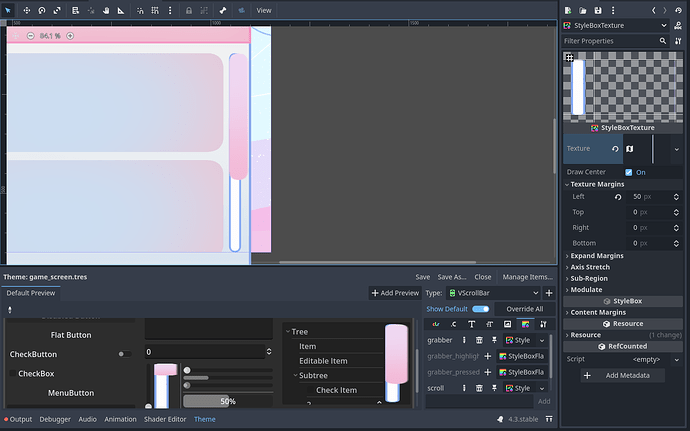The height and width of the screenshot is (431, 690).
Task: Zoom out with the minus button
Action: tap(30, 36)
